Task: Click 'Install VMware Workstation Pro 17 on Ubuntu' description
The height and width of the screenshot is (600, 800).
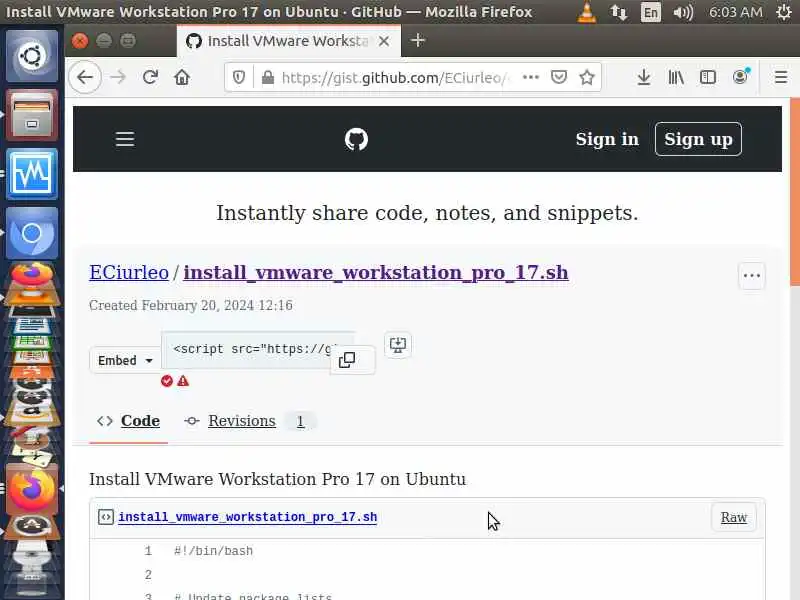Action: click(x=278, y=479)
